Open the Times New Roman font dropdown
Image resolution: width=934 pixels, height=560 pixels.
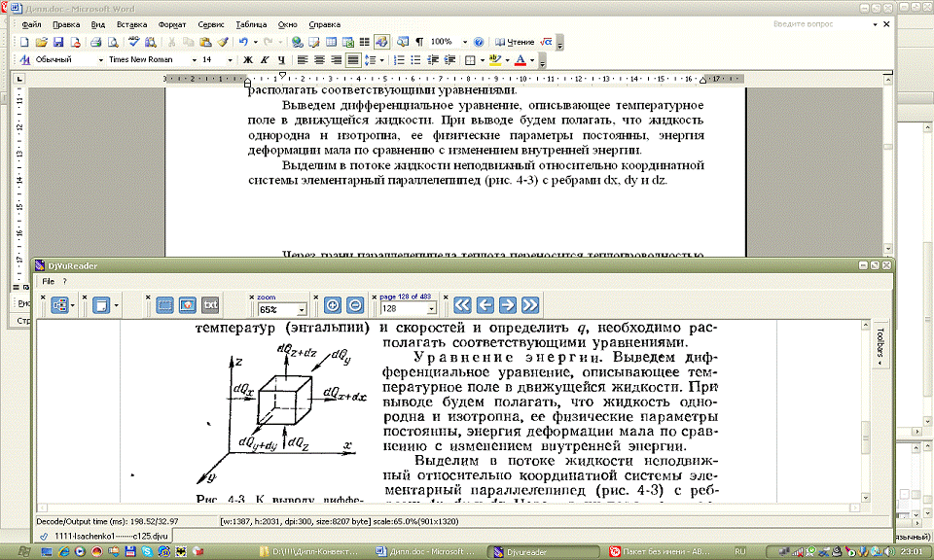pos(193,60)
